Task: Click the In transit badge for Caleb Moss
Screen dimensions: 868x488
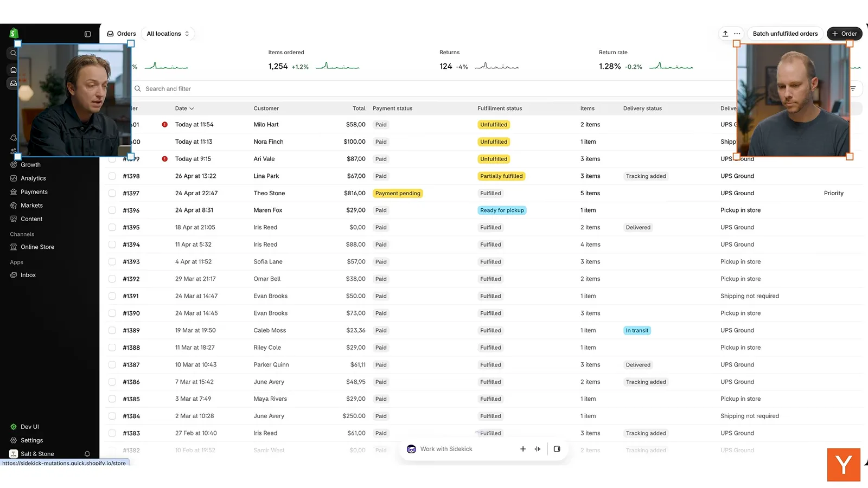Action: pos(637,330)
